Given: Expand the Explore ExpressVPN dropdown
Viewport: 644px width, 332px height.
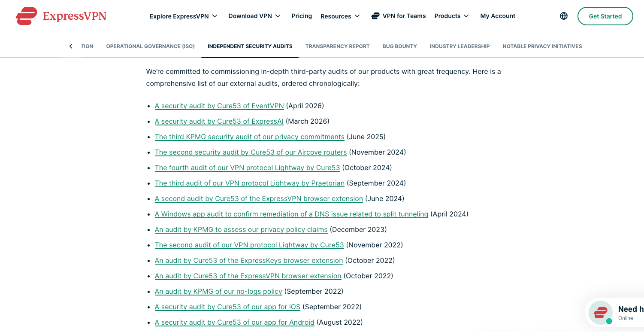Looking at the screenshot, I should pyautogui.click(x=184, y=16).
